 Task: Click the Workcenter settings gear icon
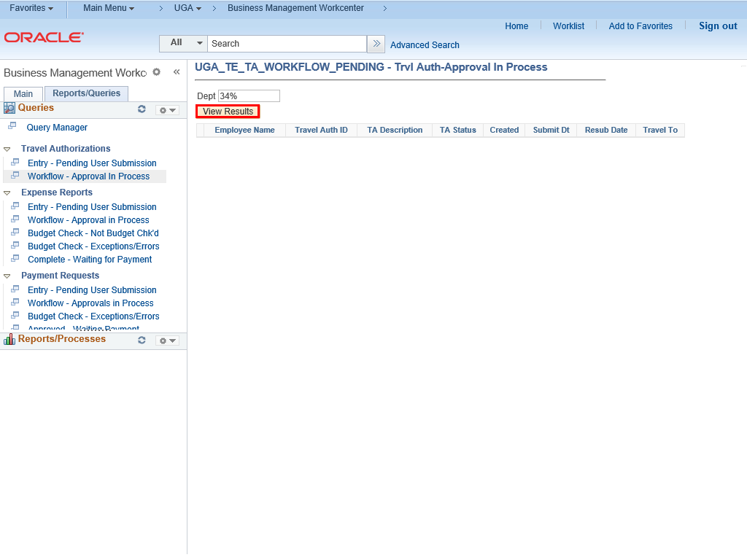click(x=156, y=72)
